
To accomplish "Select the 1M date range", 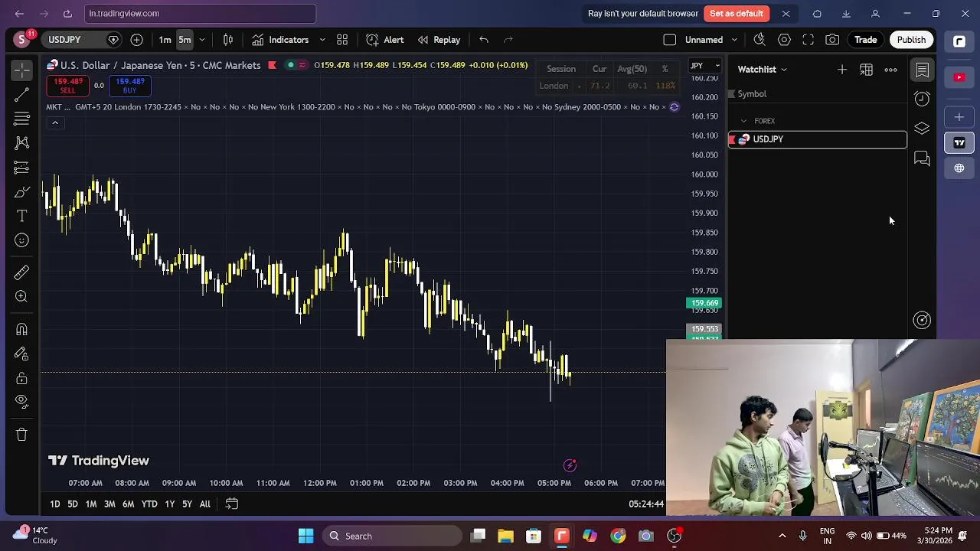I will pos(91,504).
